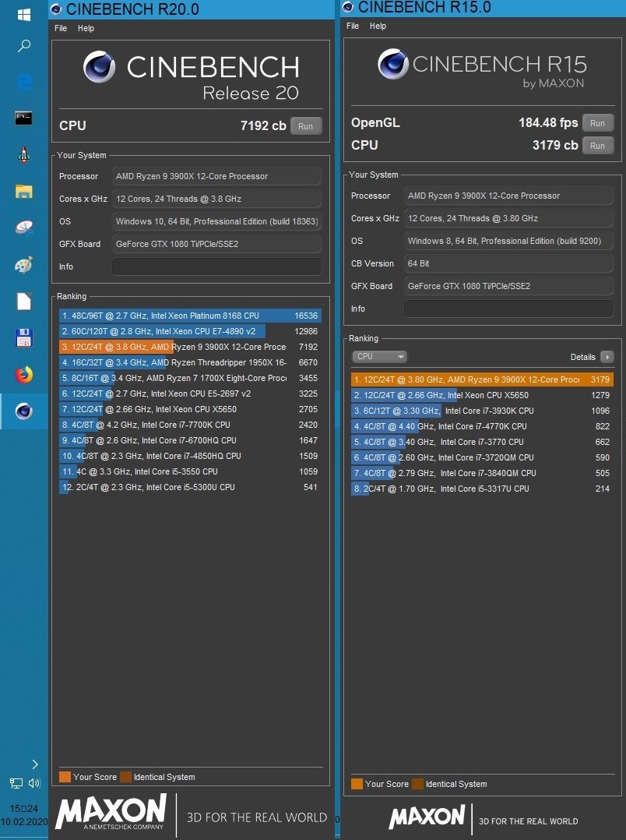Select Xeon X5650 row in R15 ranking
626x840 pixels.
[x=482, y=395]
